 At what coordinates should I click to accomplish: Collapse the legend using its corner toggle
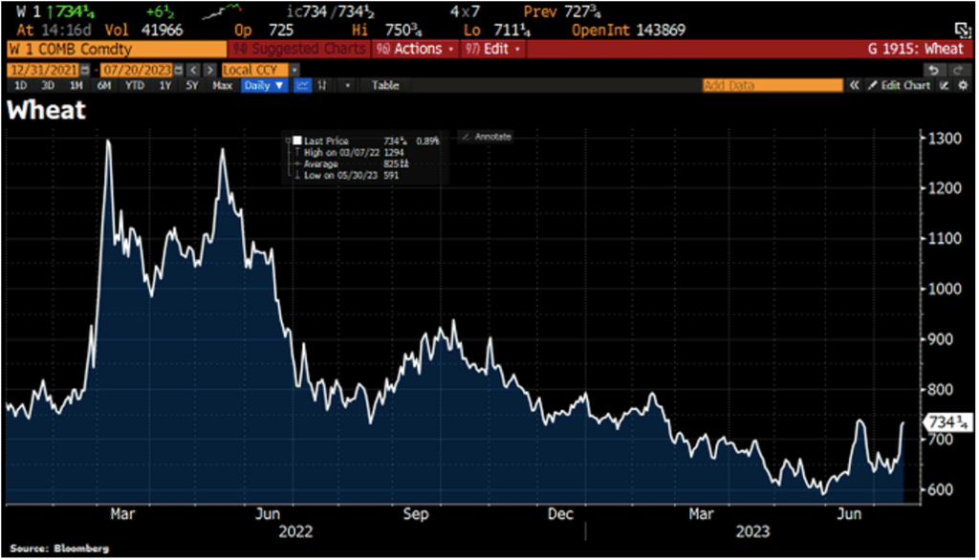point(288,140)
